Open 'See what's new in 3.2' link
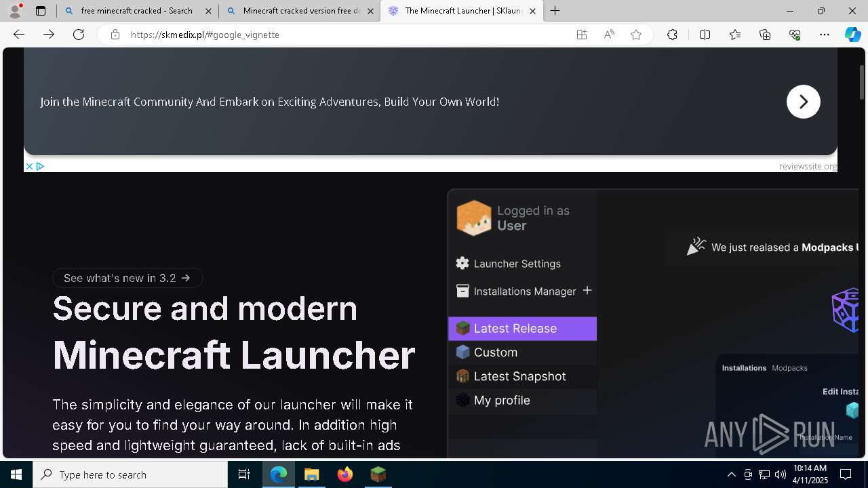 127,278
